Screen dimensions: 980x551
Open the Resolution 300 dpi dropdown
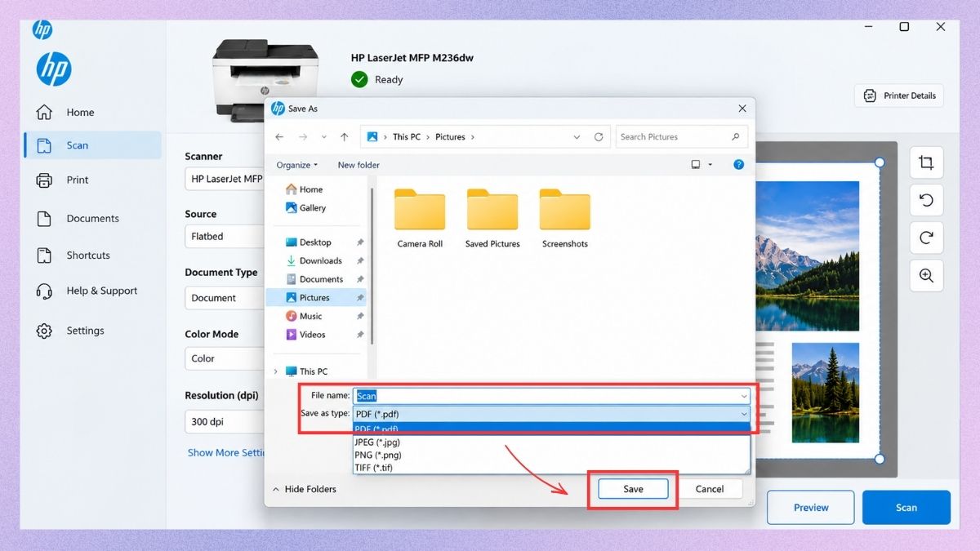[224, 422]
